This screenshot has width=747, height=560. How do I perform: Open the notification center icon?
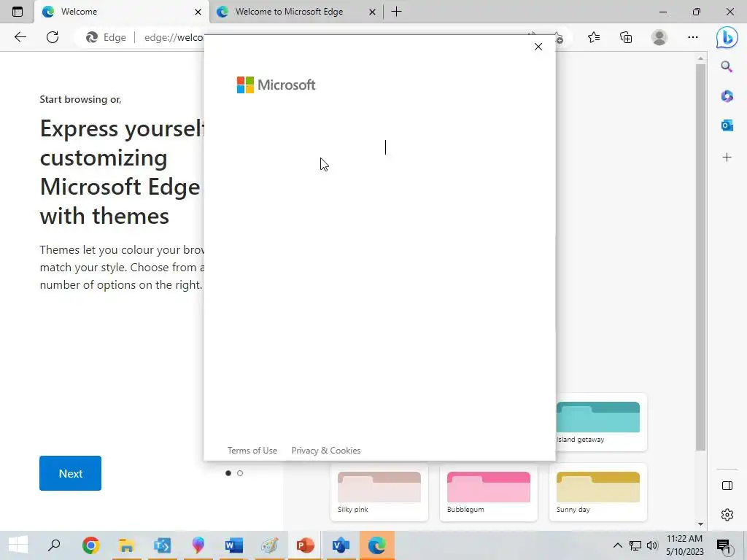pos(724,546)
